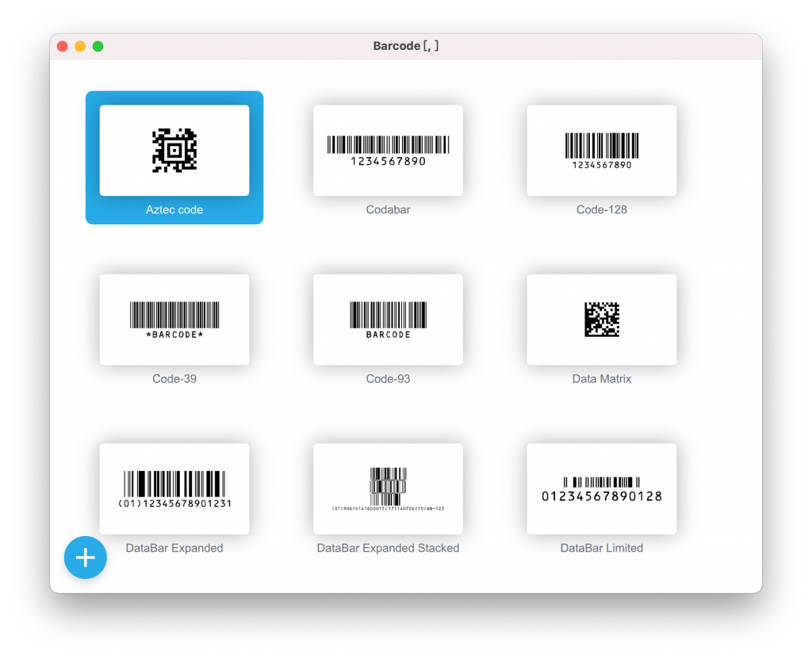
Task: Select the Code-39 barcode card
Action: coord(174,320)
